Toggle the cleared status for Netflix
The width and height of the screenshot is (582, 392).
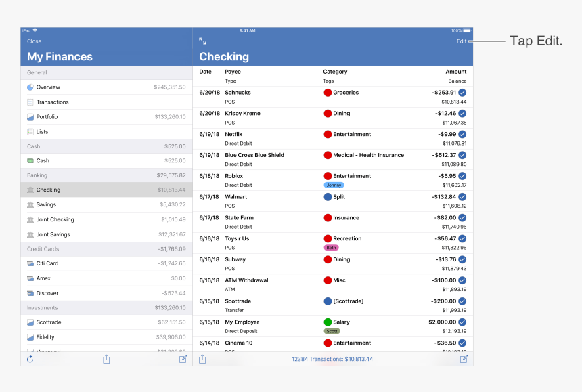tap(462, 134)
